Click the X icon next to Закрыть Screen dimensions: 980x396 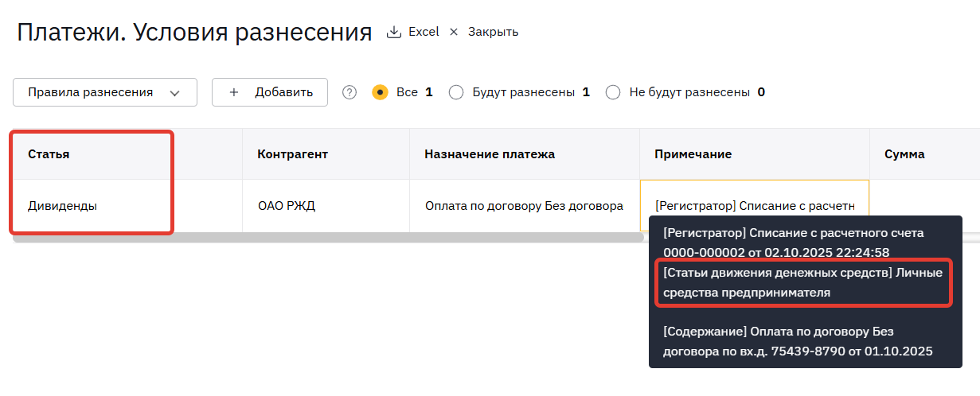(x=454, y=32)
